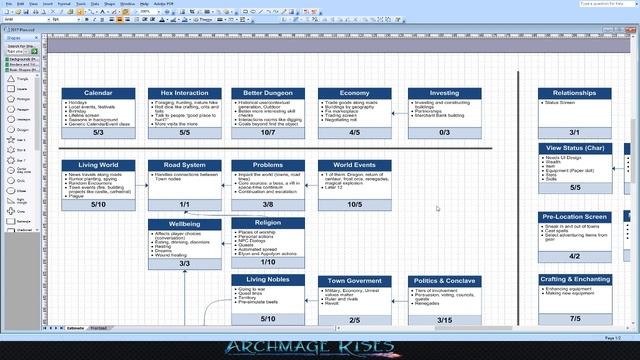This screenshot has width=640, height=360.
Task: Toggle Italic formatting
Action: click(x=94, y=20)
